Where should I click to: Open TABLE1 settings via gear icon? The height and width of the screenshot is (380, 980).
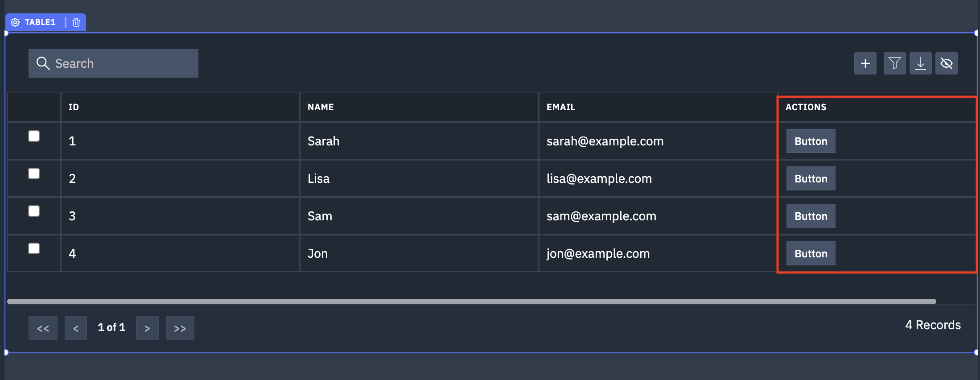tap(16, 22)
